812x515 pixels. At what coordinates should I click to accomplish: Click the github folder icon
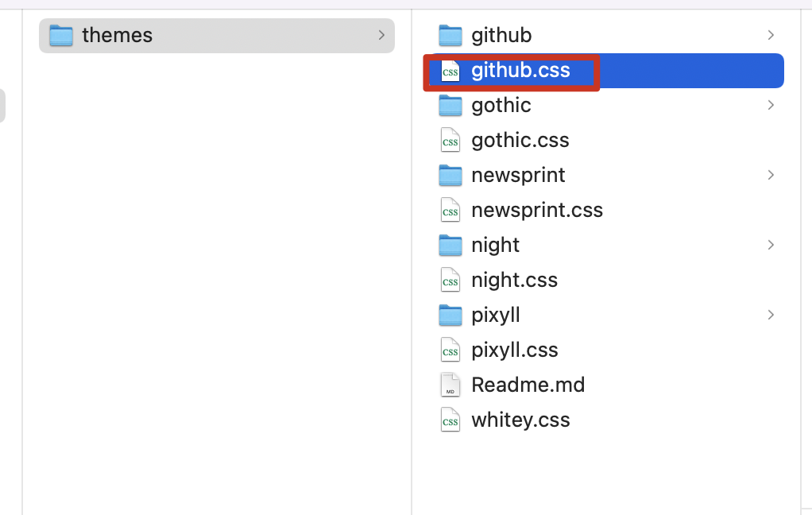pyautogui.click(x=450, y=36)
